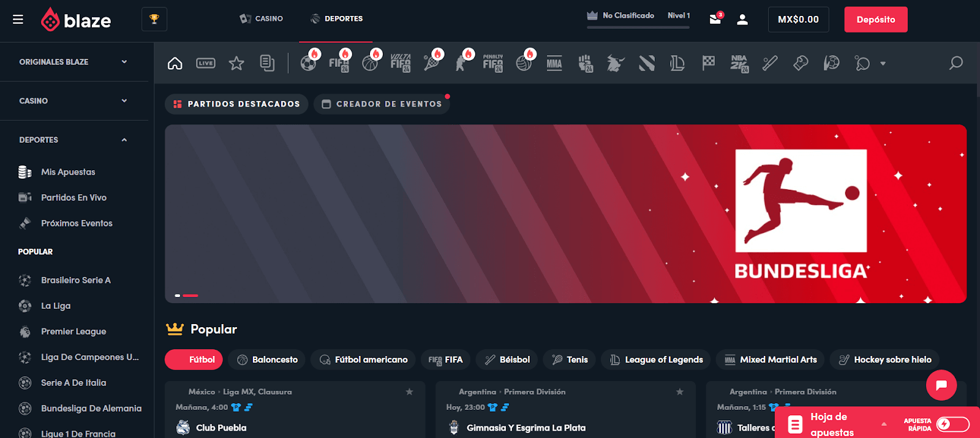This screenshot has width=980, height=438.
Task: Open the live events icon in sports bar
Action: (x=206, y=63)
